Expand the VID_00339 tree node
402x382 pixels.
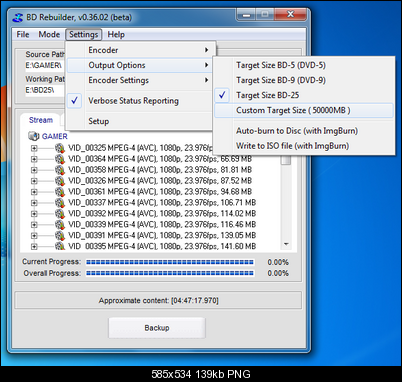pos(34,225)
